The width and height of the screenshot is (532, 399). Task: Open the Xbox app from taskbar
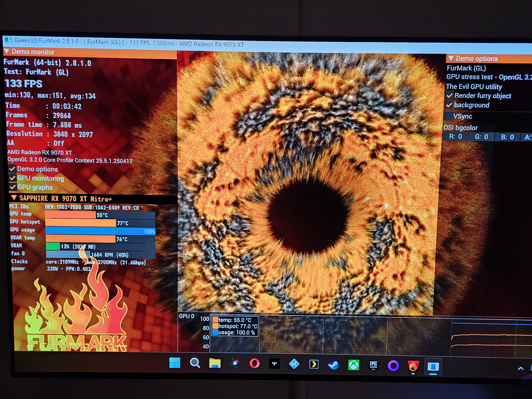click(x=354, y=365)
